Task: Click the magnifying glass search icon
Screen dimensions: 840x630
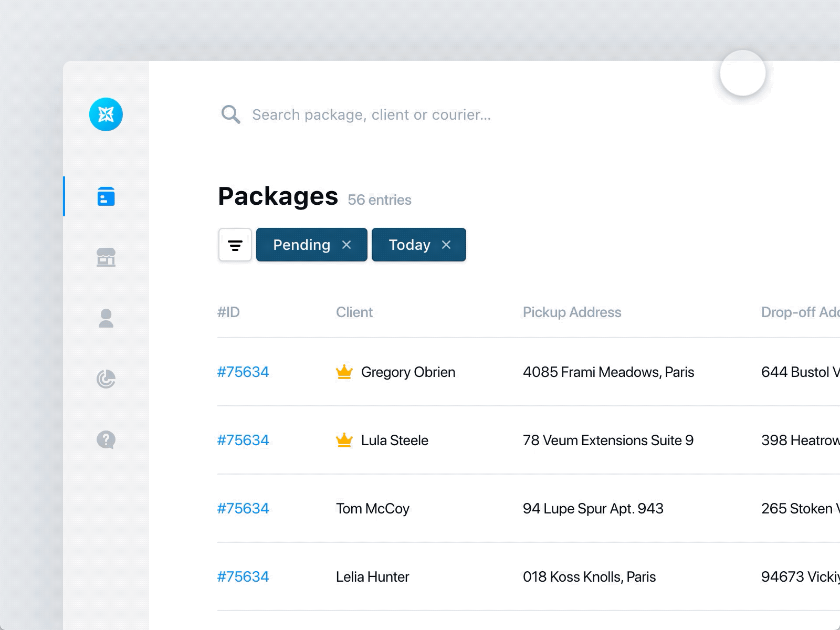Action: pyautogui.click(x=230, y=114)
